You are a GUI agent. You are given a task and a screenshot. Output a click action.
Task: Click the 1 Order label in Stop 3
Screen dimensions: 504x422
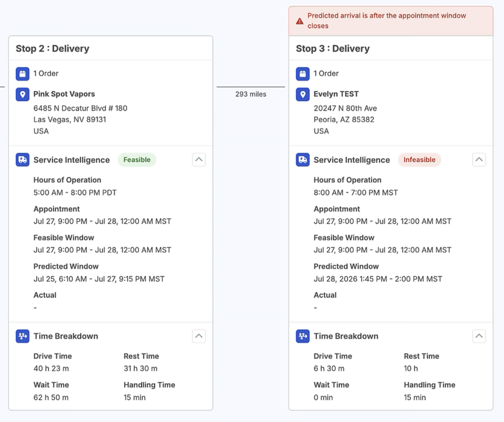326,74
